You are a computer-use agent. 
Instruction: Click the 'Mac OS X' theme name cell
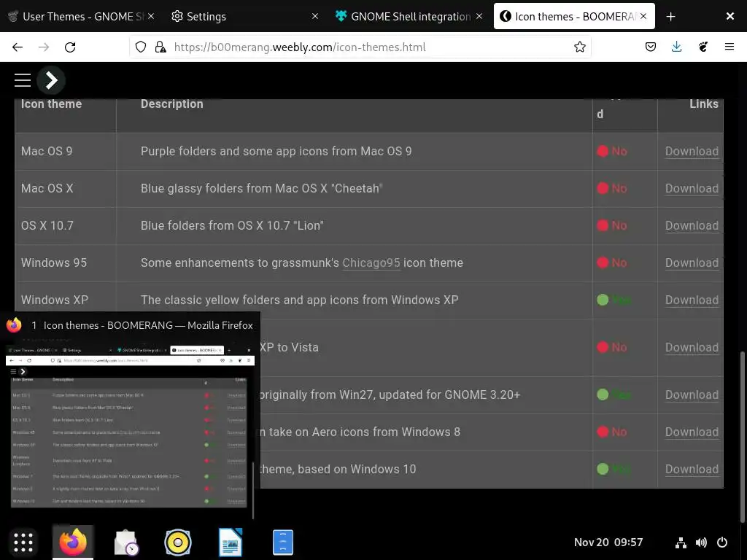coord(47,189)
